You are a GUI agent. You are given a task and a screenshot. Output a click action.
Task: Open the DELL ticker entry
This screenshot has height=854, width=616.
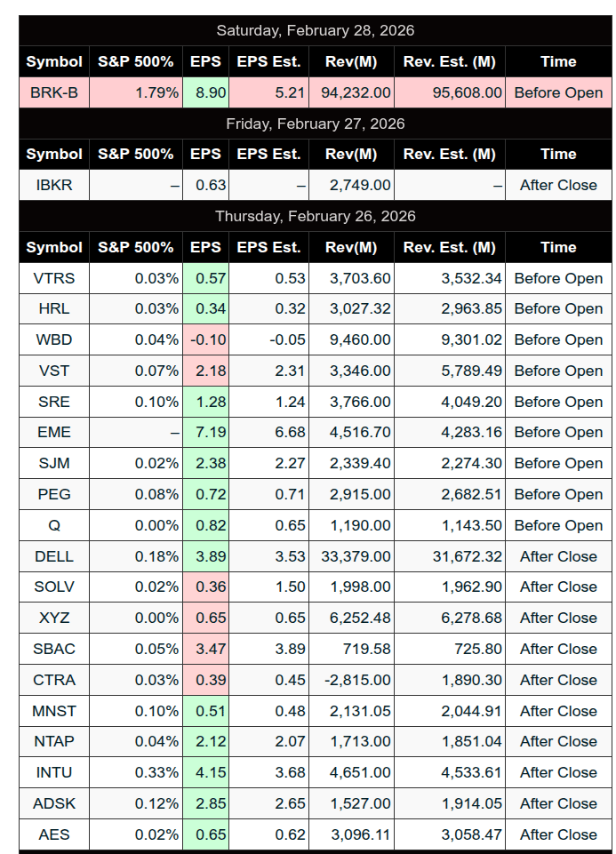click(54, 556)
